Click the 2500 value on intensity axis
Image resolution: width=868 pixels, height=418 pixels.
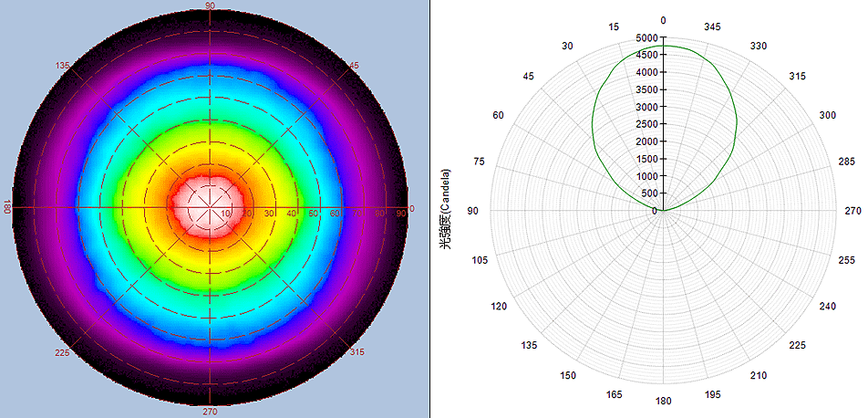[x=646, y=124]
